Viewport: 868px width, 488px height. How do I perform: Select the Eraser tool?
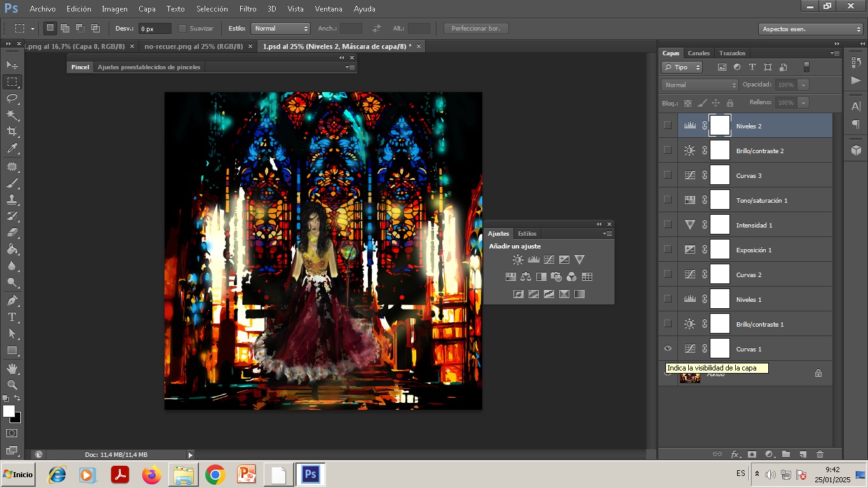(12, 233)
